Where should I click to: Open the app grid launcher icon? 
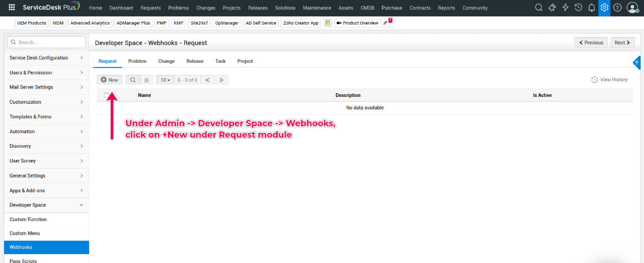point(12,8)
